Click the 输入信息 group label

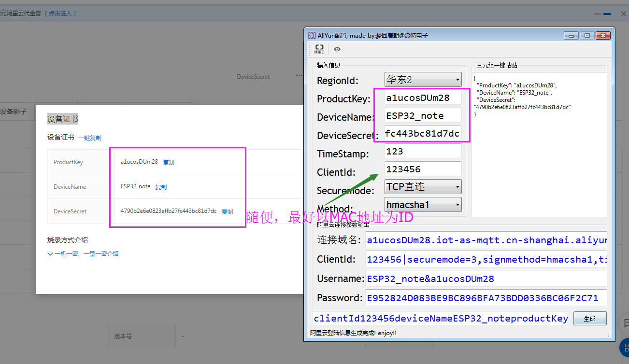[329, 66]
